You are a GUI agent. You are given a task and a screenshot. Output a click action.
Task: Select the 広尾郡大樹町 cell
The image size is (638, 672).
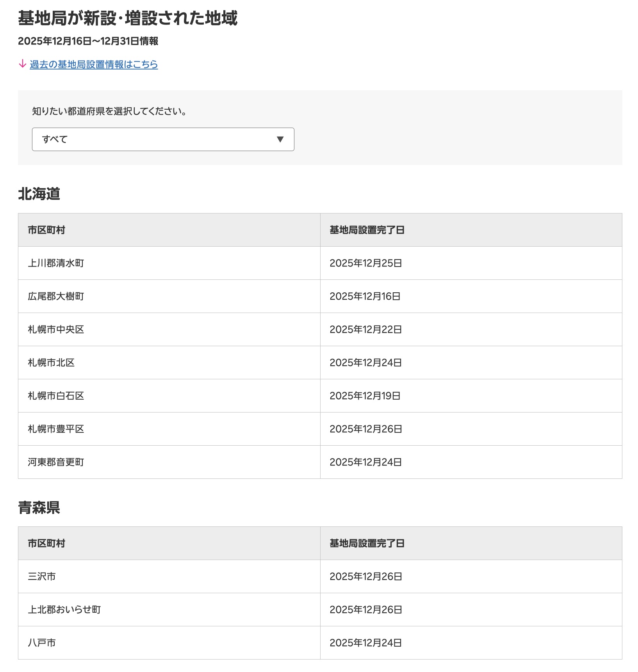pyautogui.click(x=169, y=296)
